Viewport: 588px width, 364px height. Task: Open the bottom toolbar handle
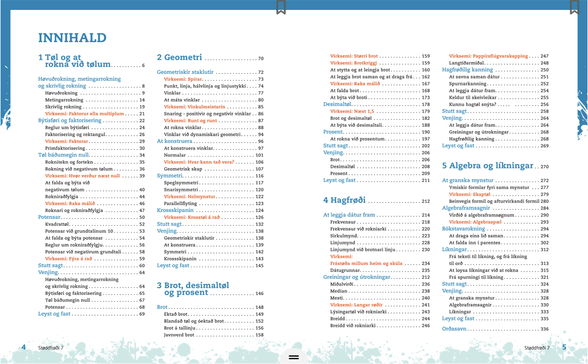pyautogui.click(x=294, y=357)
